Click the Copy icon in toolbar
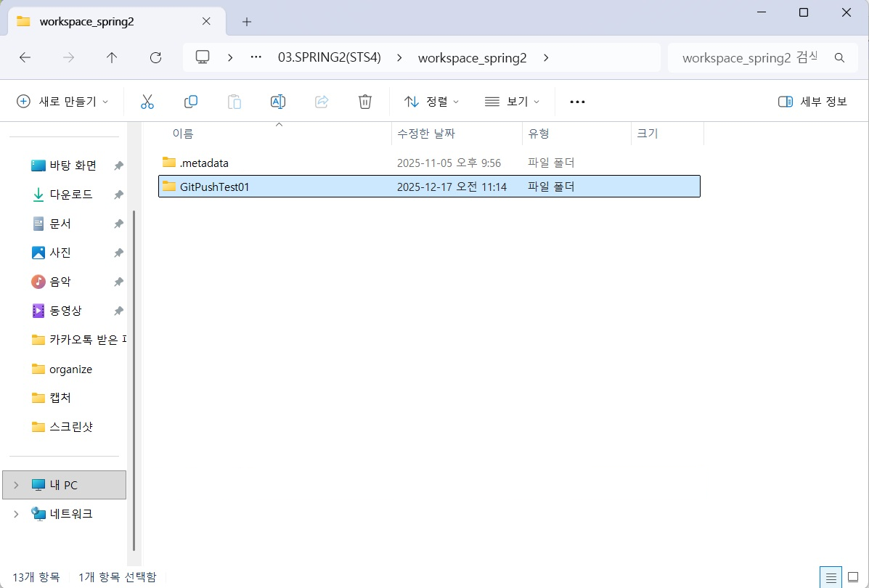869x588 pixels. (191, 102)
